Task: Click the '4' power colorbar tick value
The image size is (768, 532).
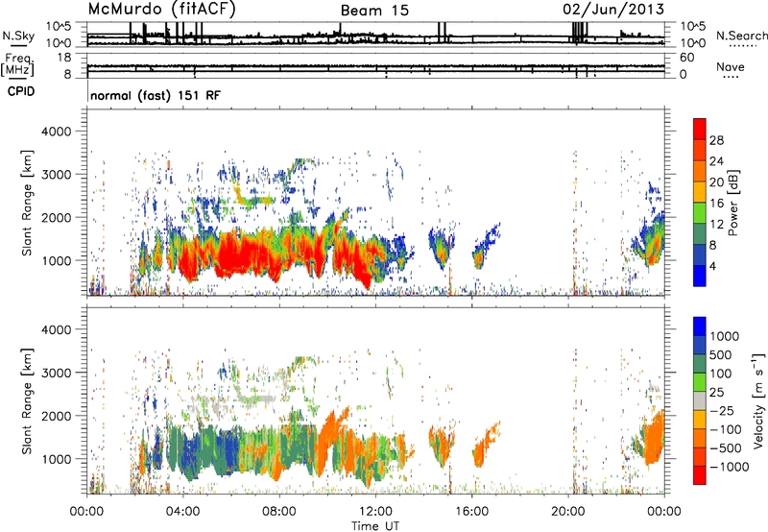Action: [713, 266]
